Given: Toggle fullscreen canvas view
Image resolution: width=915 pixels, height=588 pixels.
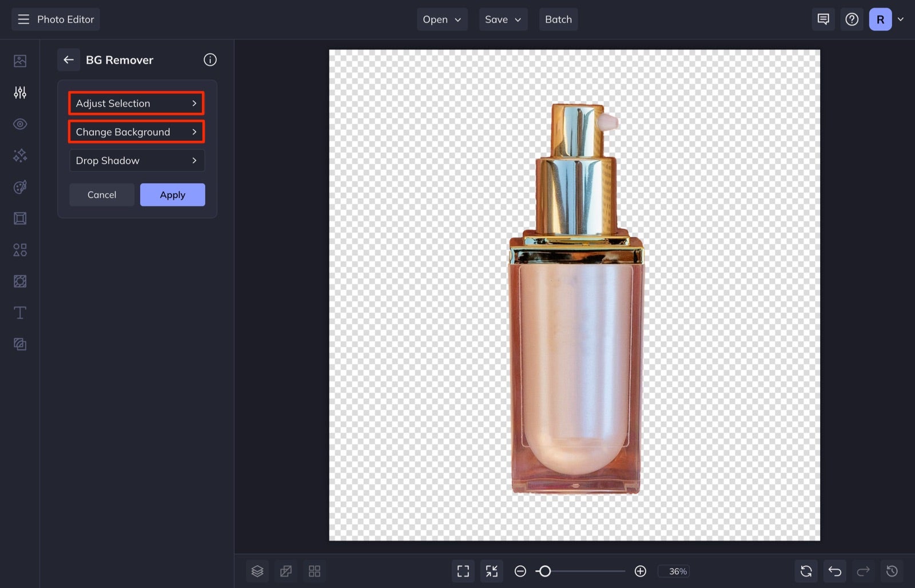Looking at the screenshot, I should (463, 571).
